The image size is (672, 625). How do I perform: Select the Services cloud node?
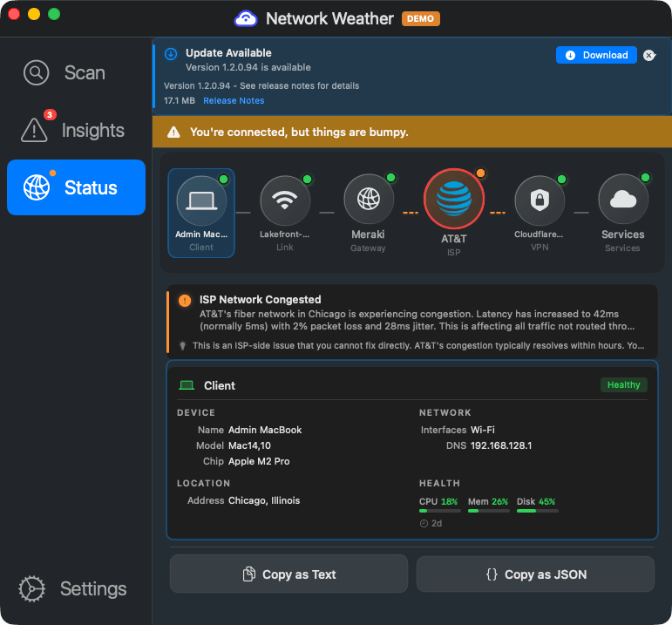[x=623, y=213]
